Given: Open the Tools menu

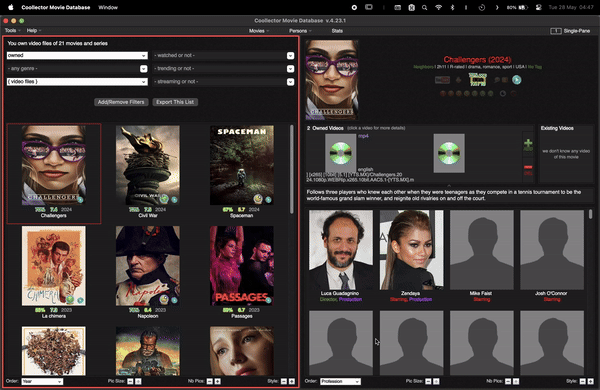Looking at the screenshot, I should (12, 31).
